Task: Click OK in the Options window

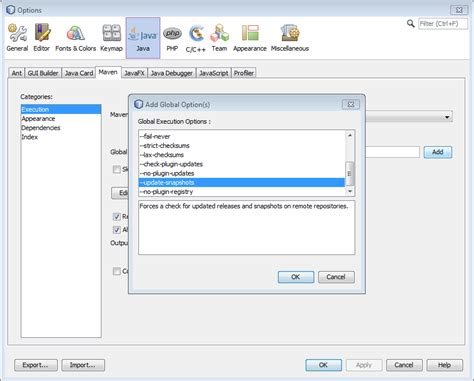Action: click(323, 365)
